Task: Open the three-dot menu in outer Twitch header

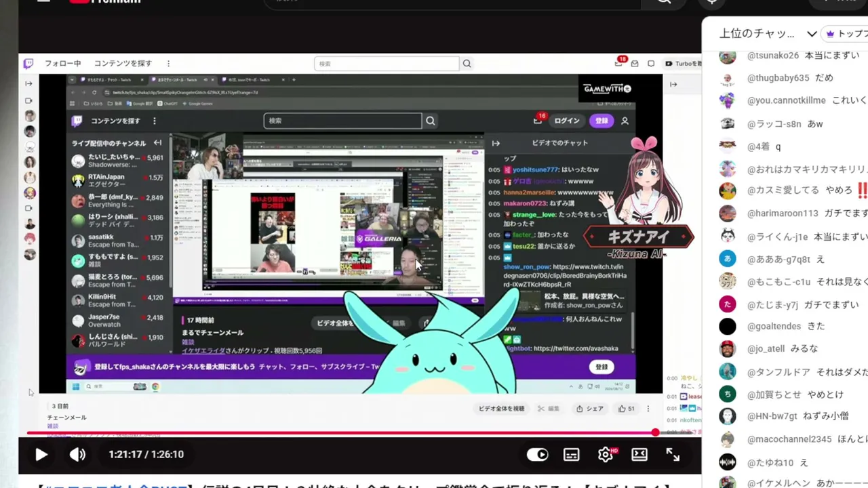Action: 168,64
